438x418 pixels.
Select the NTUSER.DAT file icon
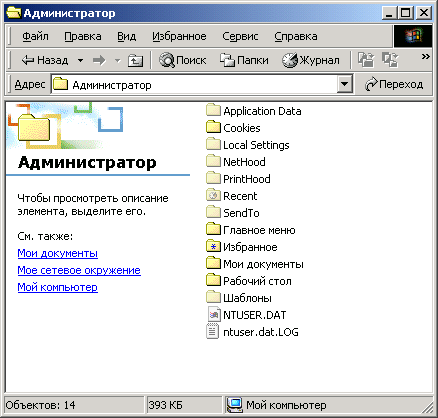[213, 315]
